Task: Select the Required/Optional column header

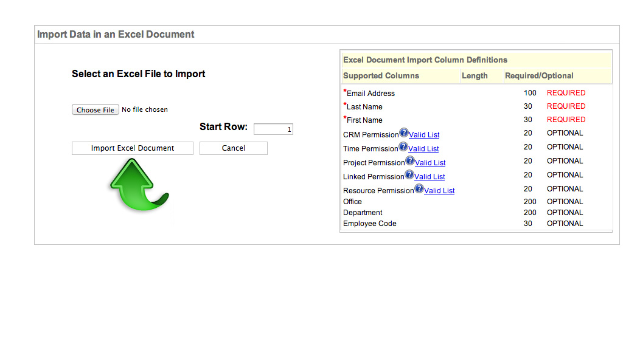Action: pyautogui.click(x=539, y=76)
